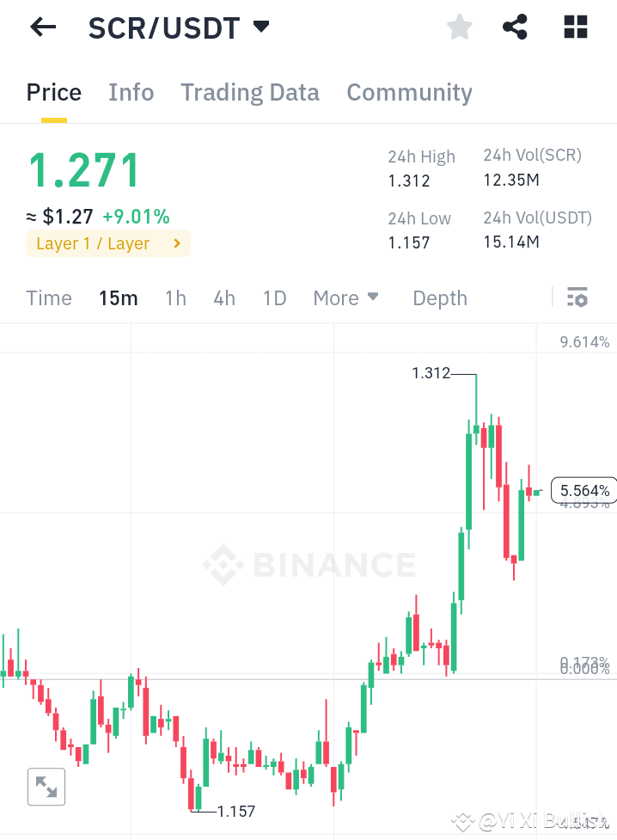The image size is (617, 840).
Task: Tap the 5.564% change marker on the chart
Action: click(583, 490)
